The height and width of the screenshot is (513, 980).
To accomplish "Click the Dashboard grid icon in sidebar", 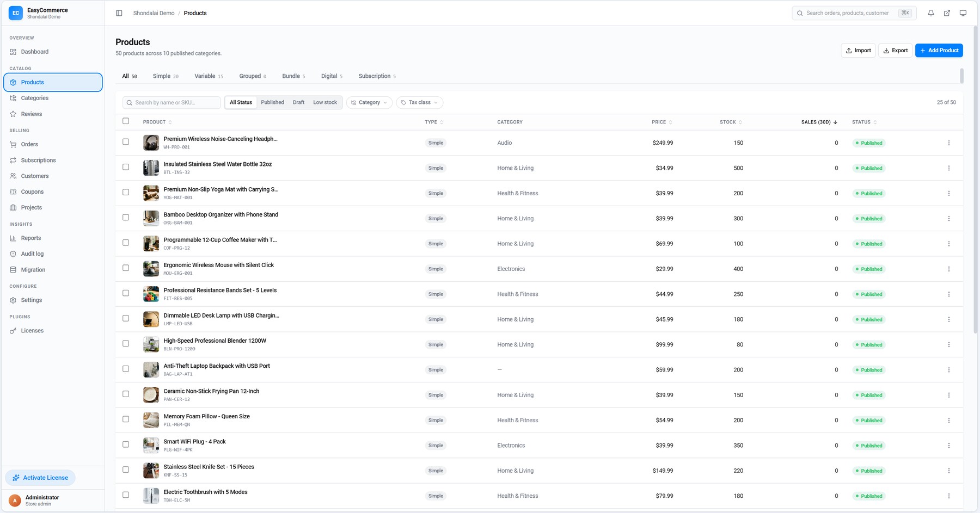I will 13,52.
